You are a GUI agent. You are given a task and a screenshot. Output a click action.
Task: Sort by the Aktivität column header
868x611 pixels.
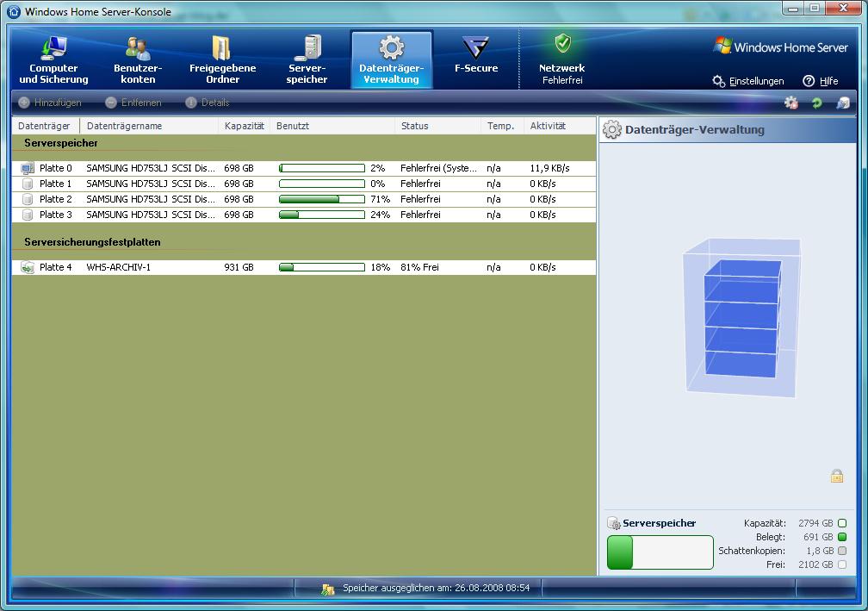point(559,126)
